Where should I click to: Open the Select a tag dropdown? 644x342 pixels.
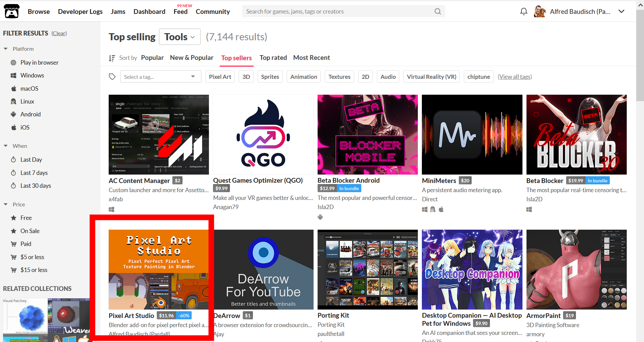160,77
